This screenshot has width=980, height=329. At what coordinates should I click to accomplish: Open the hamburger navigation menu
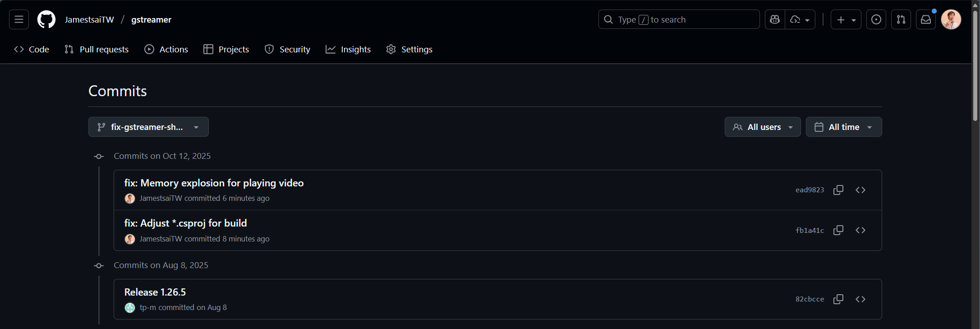[19, 19]
